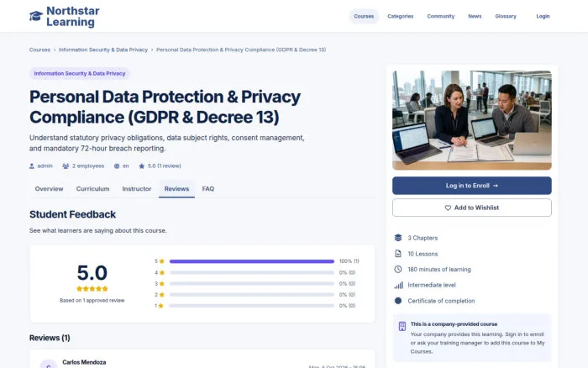Click the lessons document icon
The image size is (588, 368).
[x=398, y=254]
